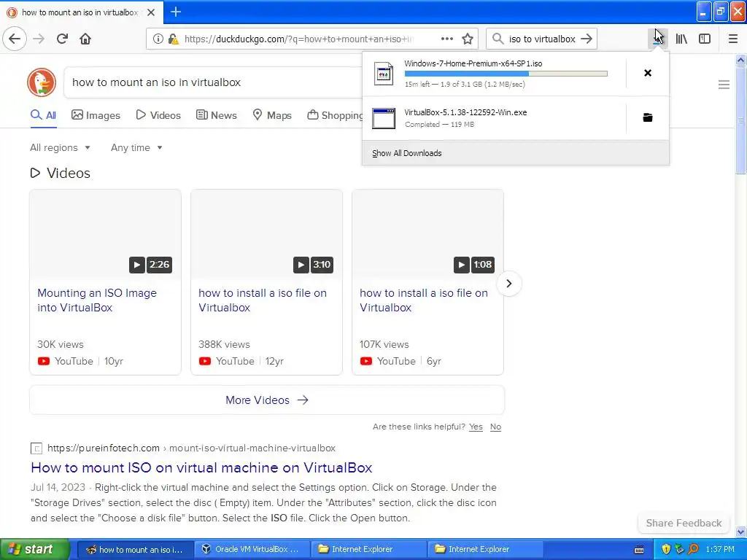Play the 2:26 video thumbnail
The image size is (747, 560).
coord(105,234)
